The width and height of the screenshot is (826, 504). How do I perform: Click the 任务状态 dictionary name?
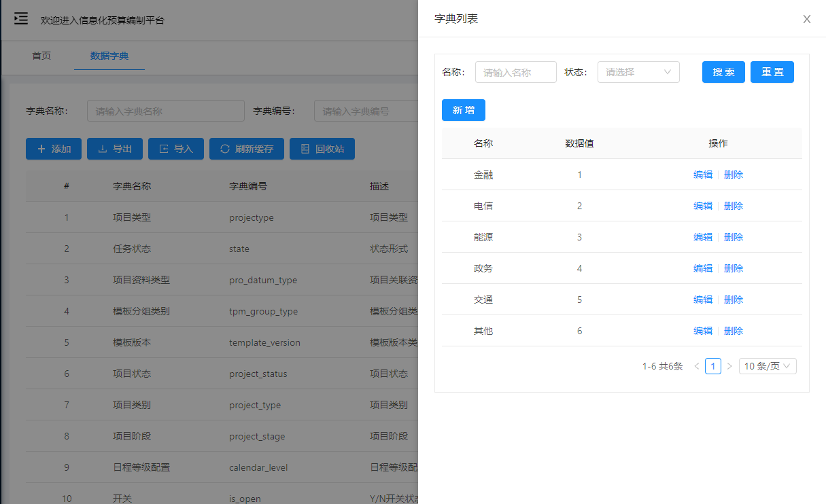(x=132, y=249)
